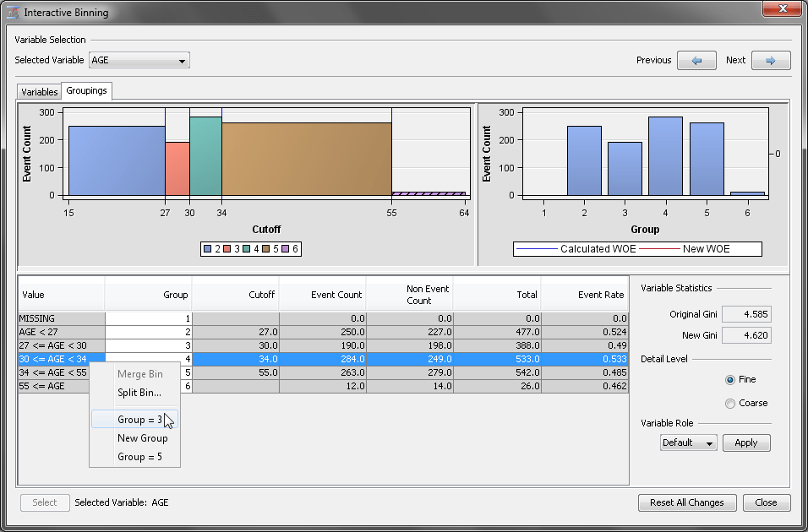
Task: Click the Reset All Changes button
Action: (687, 502)
